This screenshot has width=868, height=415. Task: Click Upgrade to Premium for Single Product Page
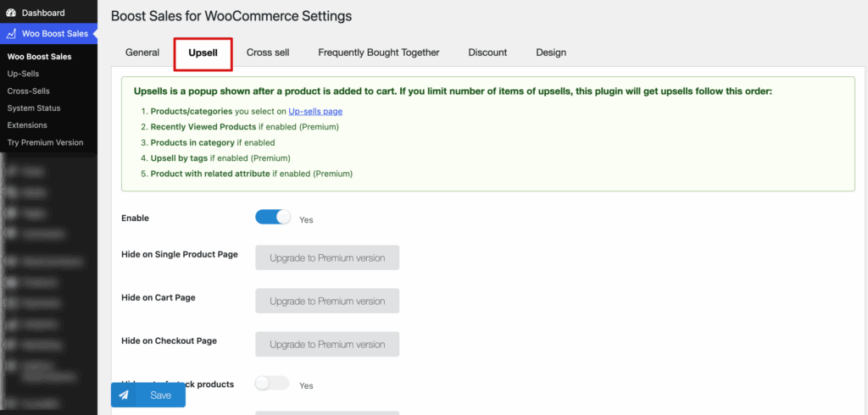(327, 257)
